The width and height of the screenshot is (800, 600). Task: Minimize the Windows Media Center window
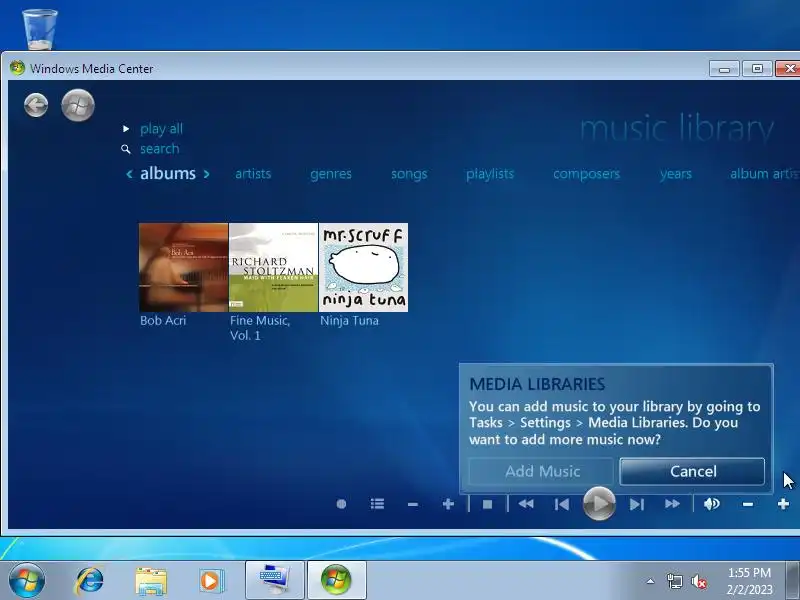click(724, 68)
